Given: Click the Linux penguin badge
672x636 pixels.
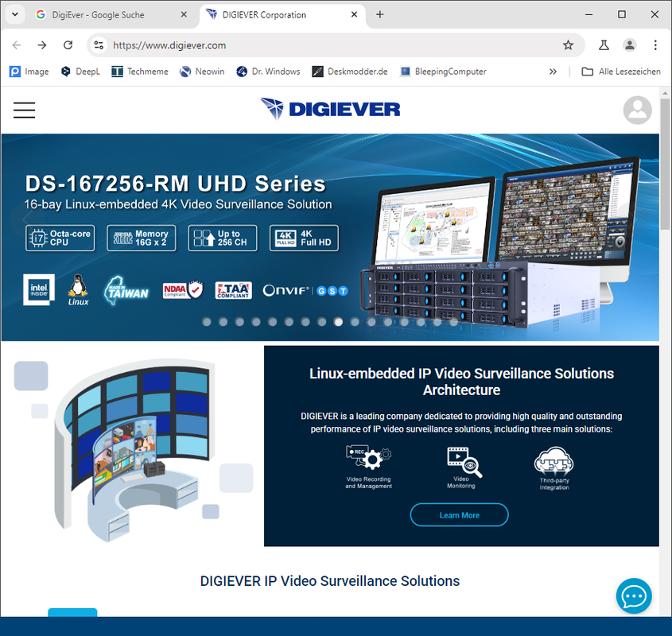Looking at the screenshot, I should pyautogui.click(x=78, y=290).
